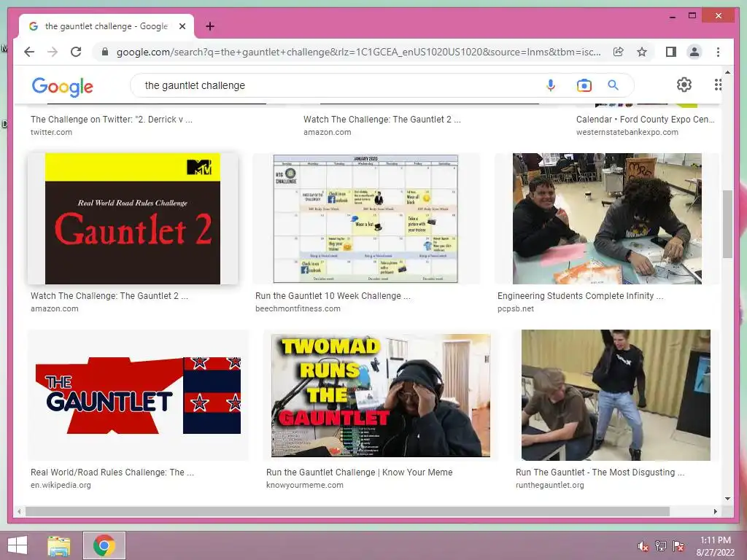
Task: Click the vertical scrollbar down arrow
Action: [x=727, y=499]
